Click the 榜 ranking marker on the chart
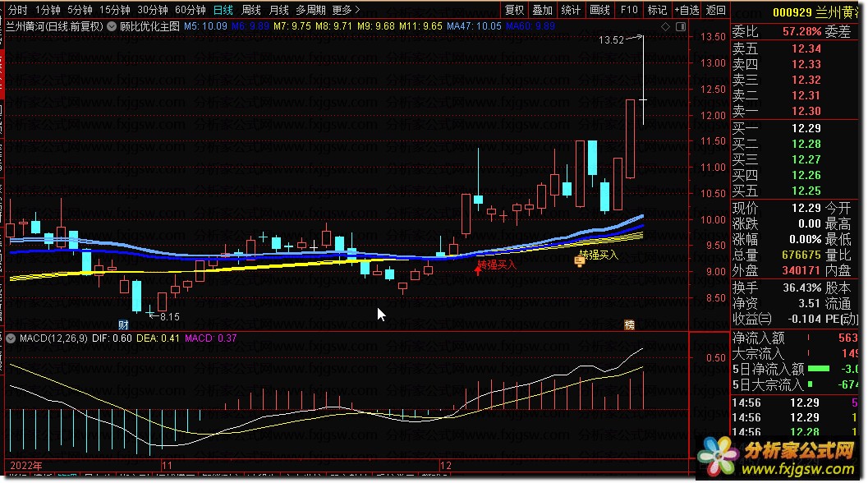 pyautogui.click(x=629, y=324)
